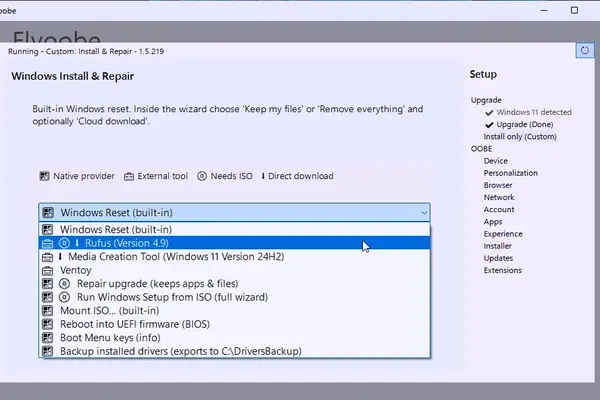Go to the Extensions page
The width and height of the screenshot is (600, 400).
pos(502,270)
